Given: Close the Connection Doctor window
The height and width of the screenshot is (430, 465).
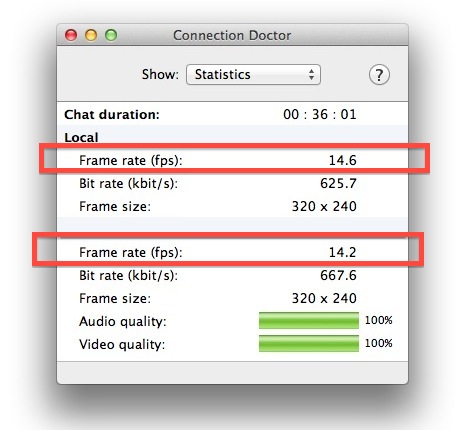Looking at the screenshot, I should (71, 35).
